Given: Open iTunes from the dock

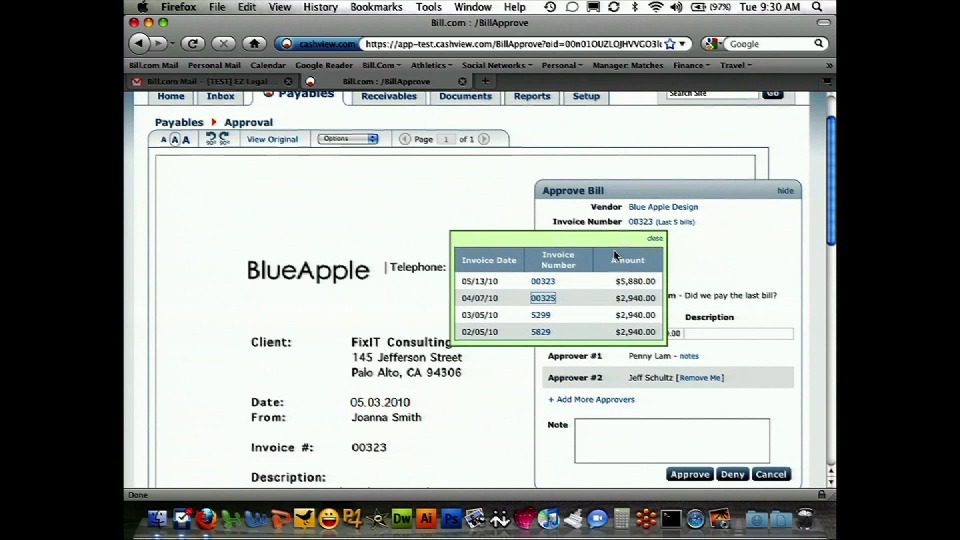Looking at the screenshot, I should [x=549, y=519].
